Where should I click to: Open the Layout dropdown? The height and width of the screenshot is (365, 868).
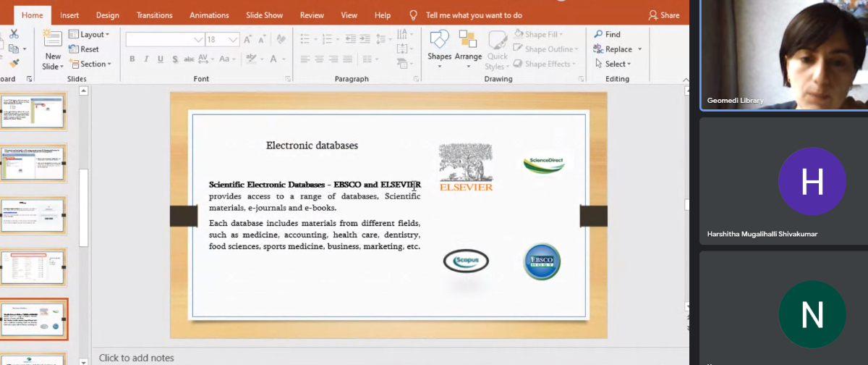89,34
